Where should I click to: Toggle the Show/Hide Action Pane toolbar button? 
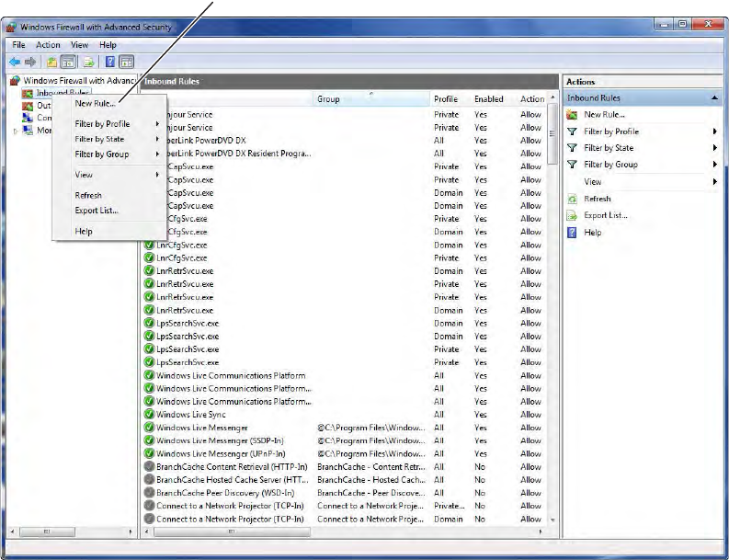pyautogui.click(x=126, y=62)
